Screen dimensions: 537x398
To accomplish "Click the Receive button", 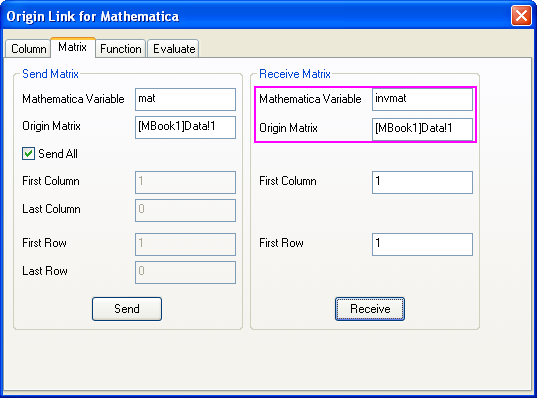I will [x=370, y=309].
